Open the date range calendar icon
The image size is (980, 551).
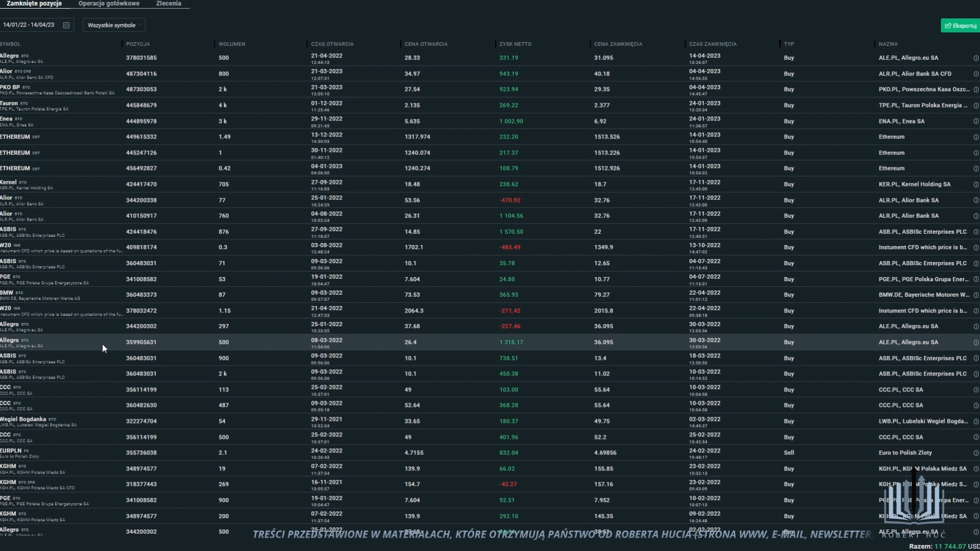66,25
